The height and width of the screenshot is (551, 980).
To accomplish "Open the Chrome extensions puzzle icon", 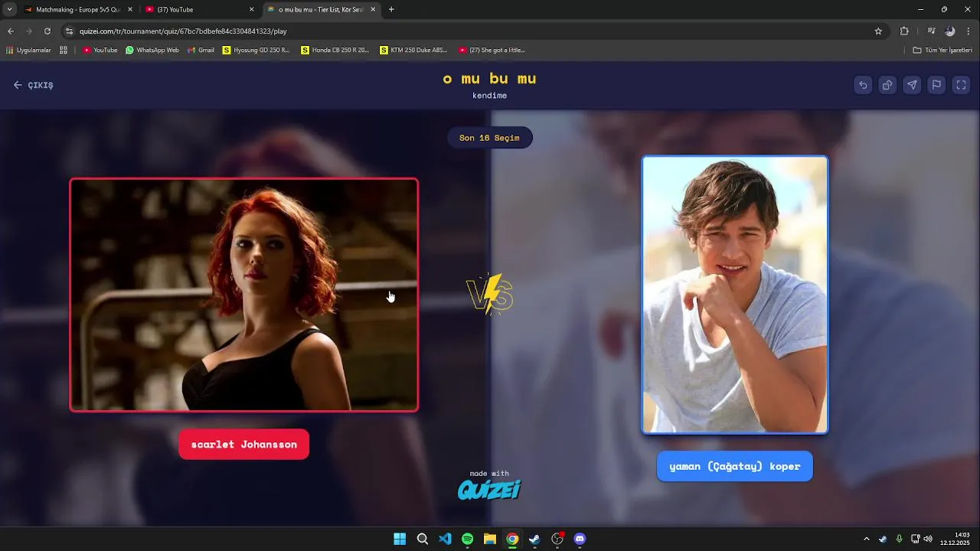I will pos(904,31).
